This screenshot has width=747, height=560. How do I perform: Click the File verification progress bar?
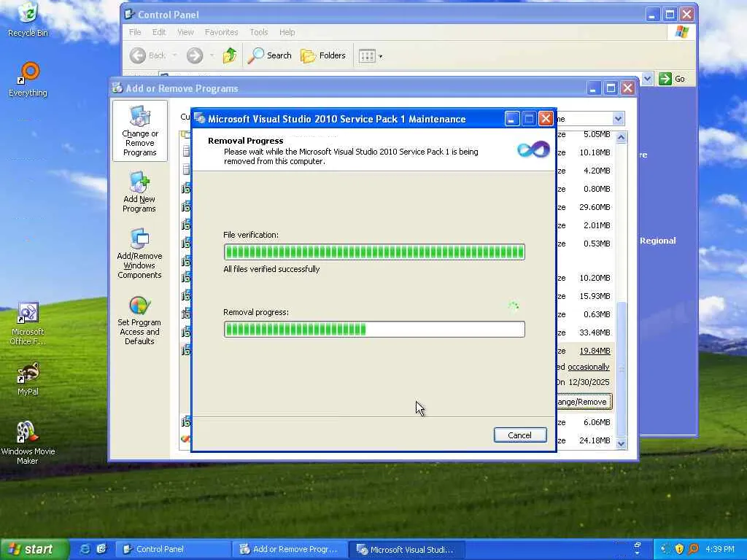[374, 252]
